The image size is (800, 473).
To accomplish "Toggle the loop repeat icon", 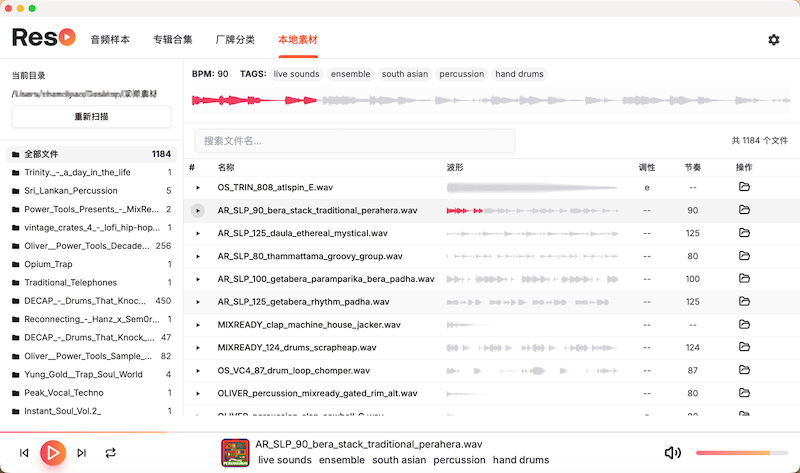I will click(111, 453).
